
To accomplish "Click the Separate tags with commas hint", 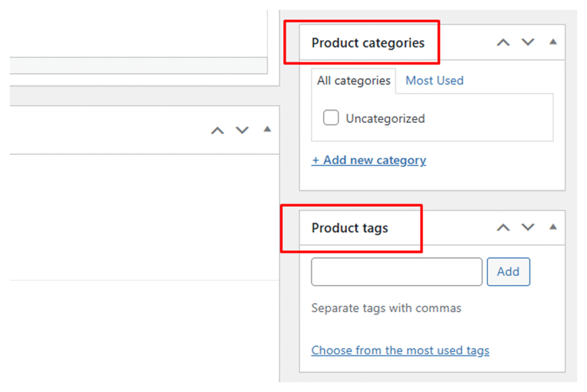I will click(x=386, y=308).
